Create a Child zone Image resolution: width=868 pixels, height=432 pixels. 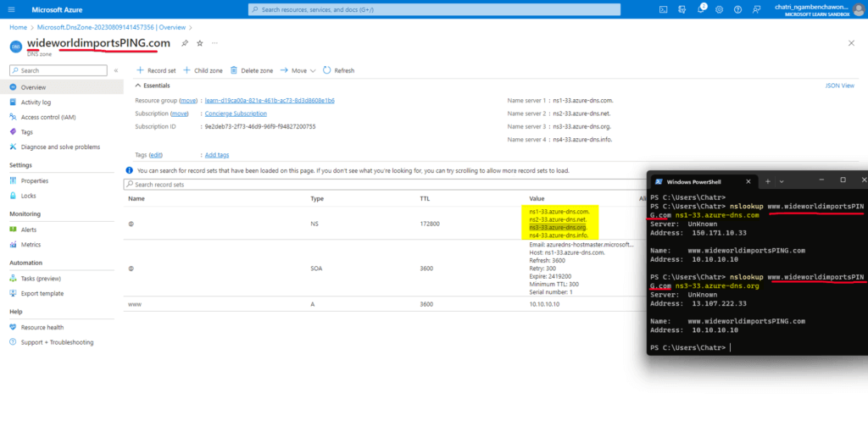point(203,71)
